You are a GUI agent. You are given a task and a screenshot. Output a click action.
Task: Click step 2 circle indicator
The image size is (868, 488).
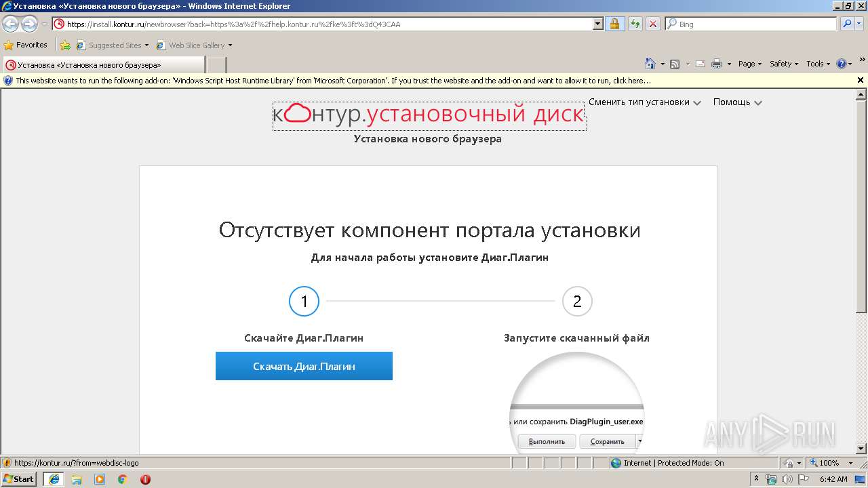click(577, 302)
